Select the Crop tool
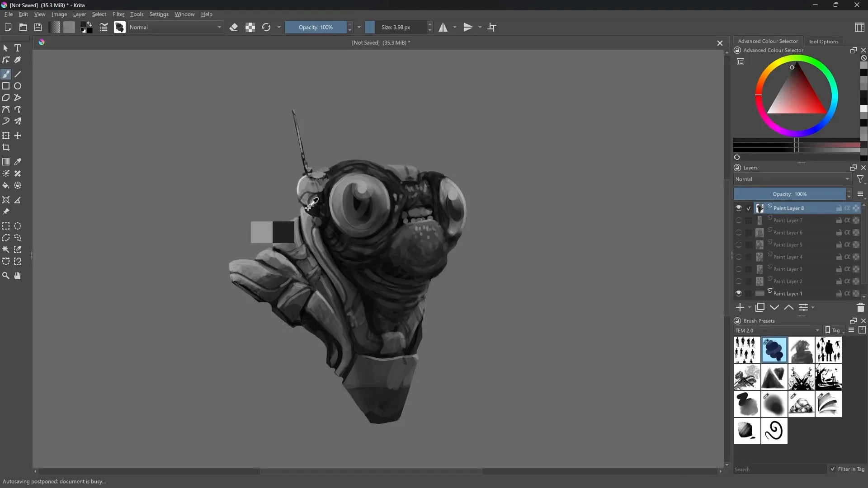This screenshot has height=488, width=868. (x=6, y=147)
